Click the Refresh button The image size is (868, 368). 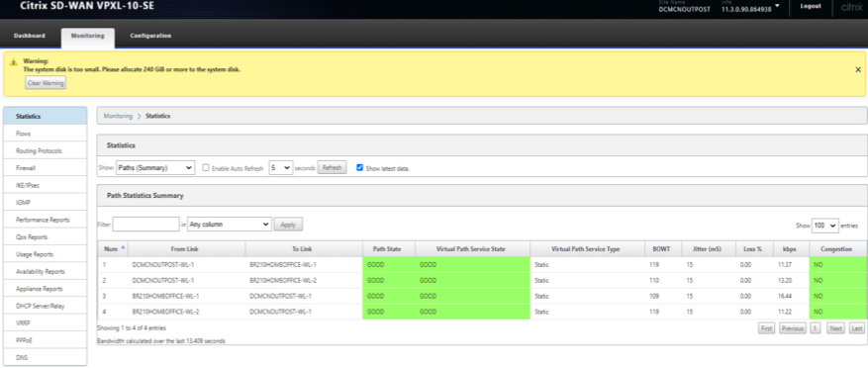coord(333,167)
